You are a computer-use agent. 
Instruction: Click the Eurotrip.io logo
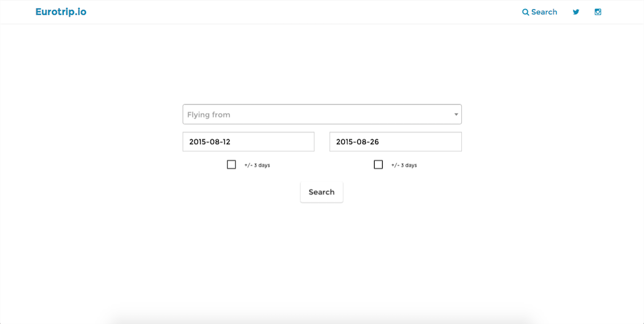[x=61, y=12]
